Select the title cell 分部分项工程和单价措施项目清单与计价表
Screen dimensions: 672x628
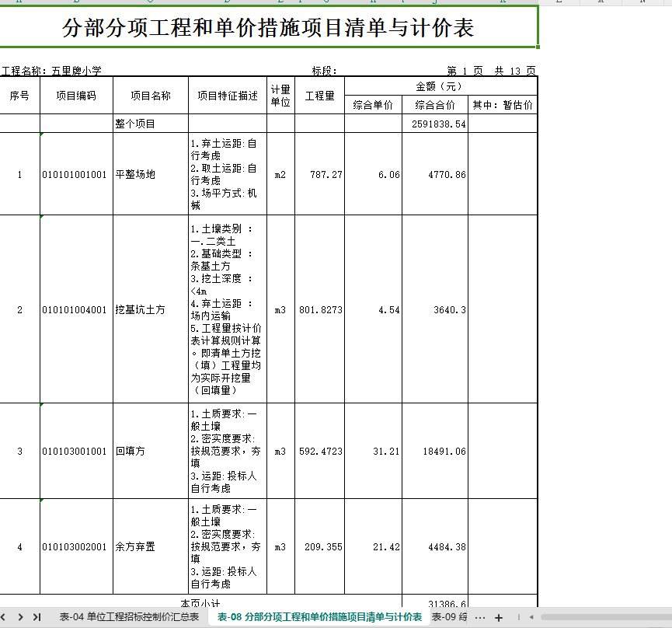click(268, 27)
